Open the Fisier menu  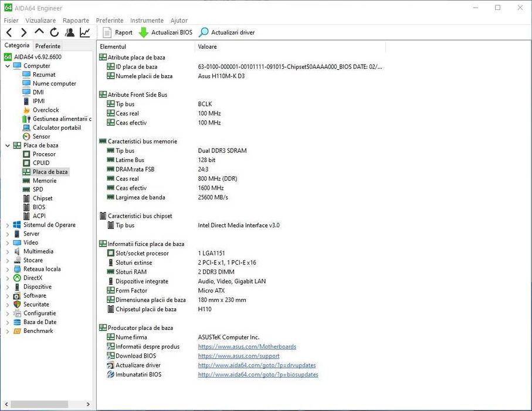click(11, 21)
